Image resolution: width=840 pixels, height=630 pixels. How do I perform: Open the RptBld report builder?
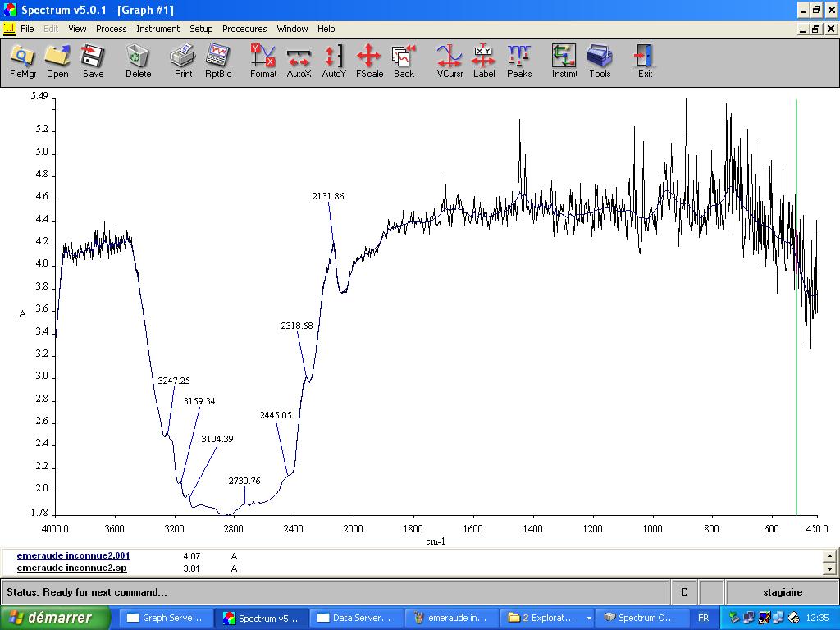[218, 61]
